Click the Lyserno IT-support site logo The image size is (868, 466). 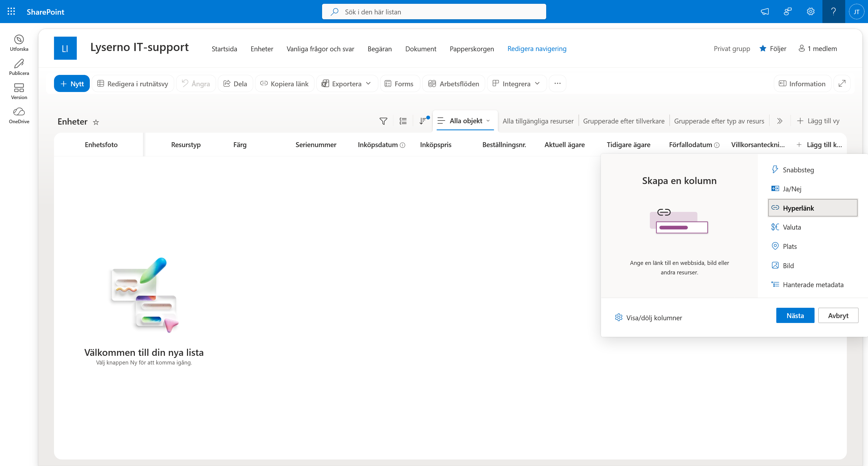pos(65,48)
